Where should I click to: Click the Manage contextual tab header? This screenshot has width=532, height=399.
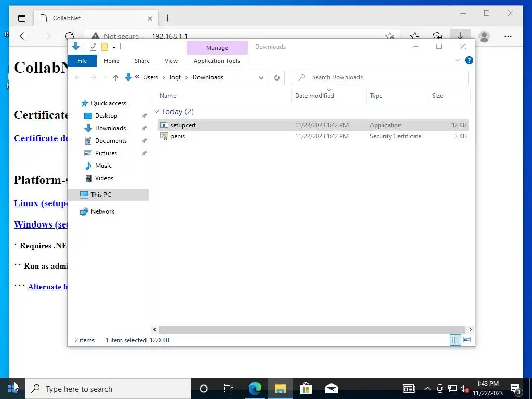217,48
